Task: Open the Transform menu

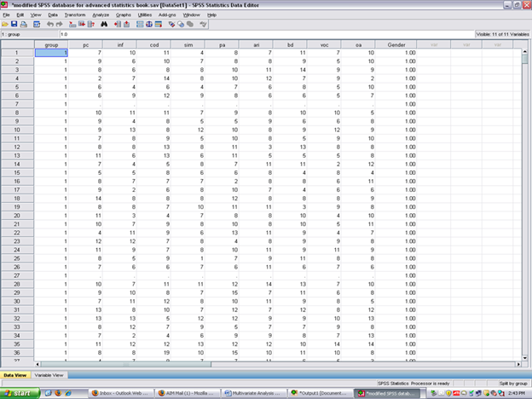Action: pos(74,14)
